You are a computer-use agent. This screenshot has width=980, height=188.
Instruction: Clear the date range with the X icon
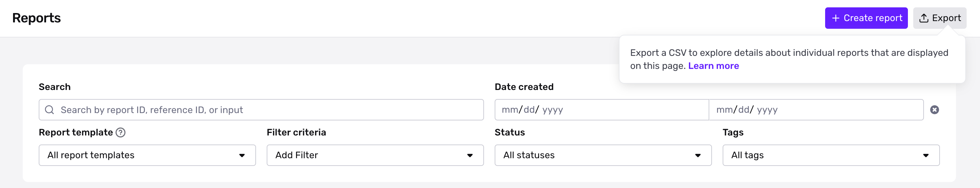(x=934, y=110)
